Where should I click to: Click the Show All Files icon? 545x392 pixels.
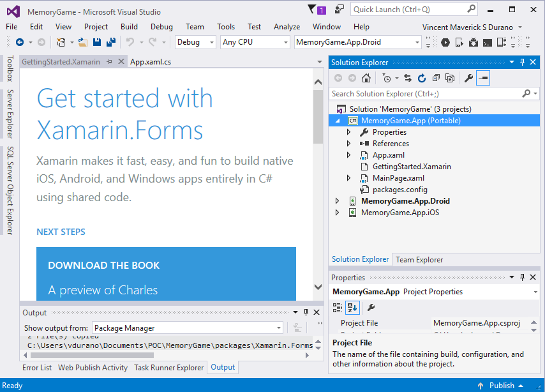[450, 78]
